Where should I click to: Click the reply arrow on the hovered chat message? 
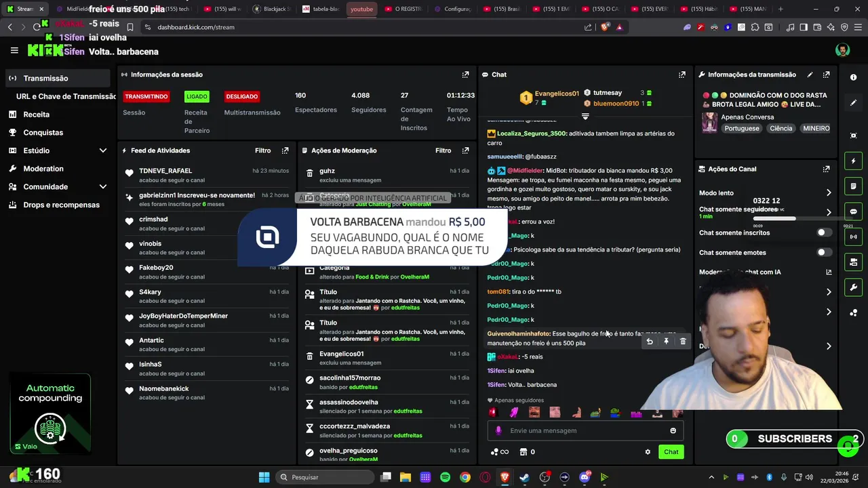tap(649, 342)
